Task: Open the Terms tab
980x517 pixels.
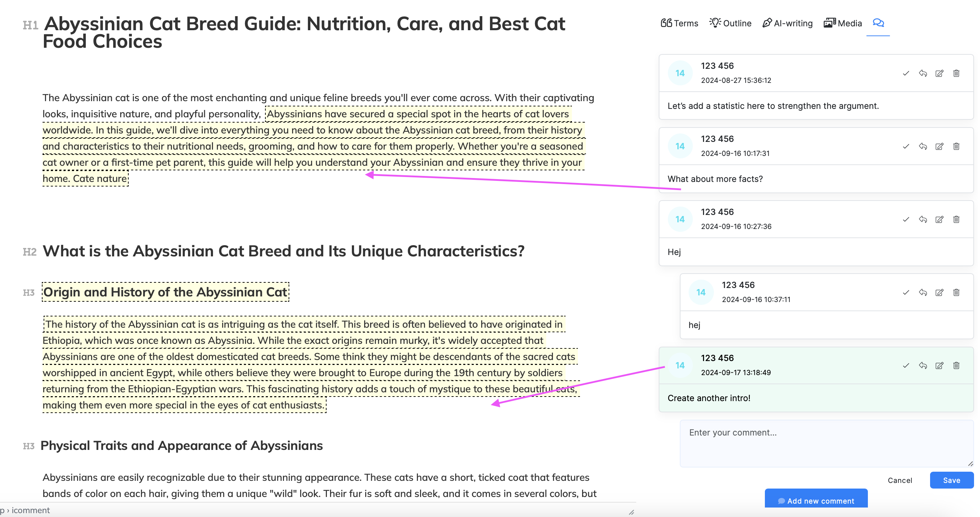Action: (679, 23)
